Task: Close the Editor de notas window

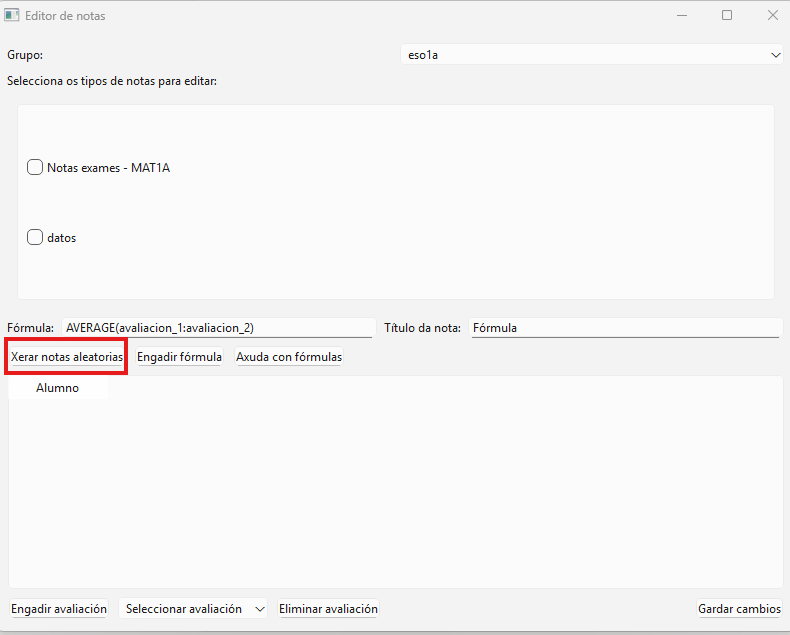Action: (772, 16)
